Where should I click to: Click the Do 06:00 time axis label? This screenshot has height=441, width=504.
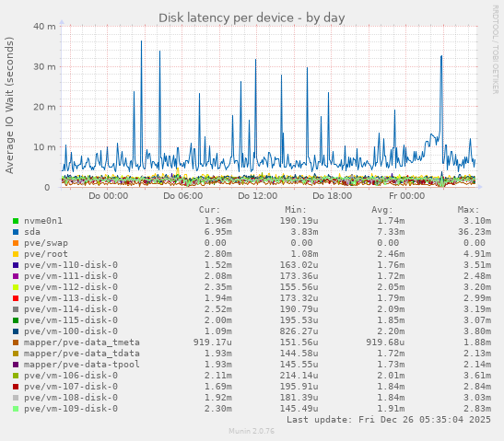point(182,196)
